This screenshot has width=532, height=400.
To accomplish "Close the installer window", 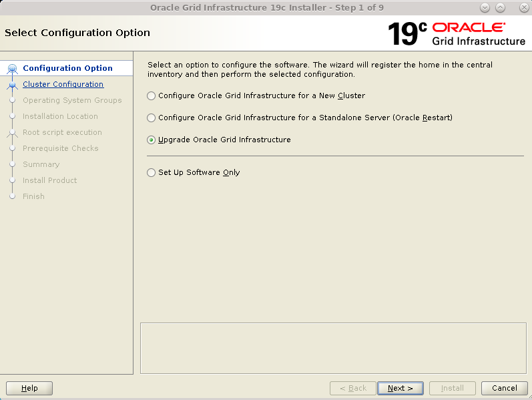I will [x=524, y=7].
